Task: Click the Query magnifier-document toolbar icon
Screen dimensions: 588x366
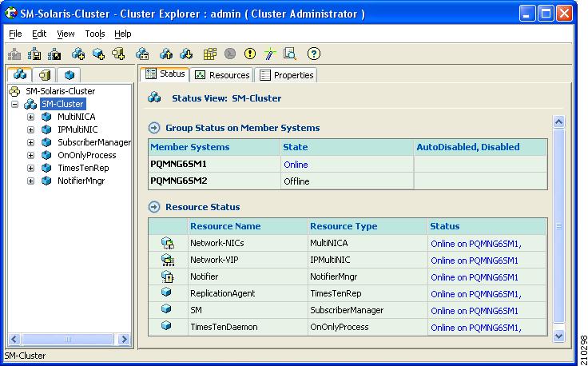Action: pos(290,54)
